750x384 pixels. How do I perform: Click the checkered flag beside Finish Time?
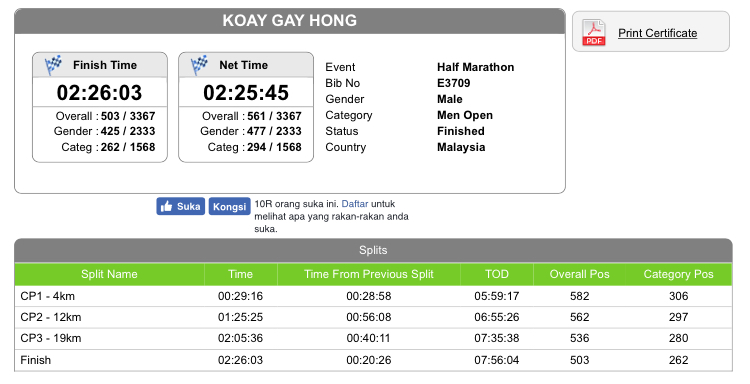pyautogui.click(x=53, y=65)
